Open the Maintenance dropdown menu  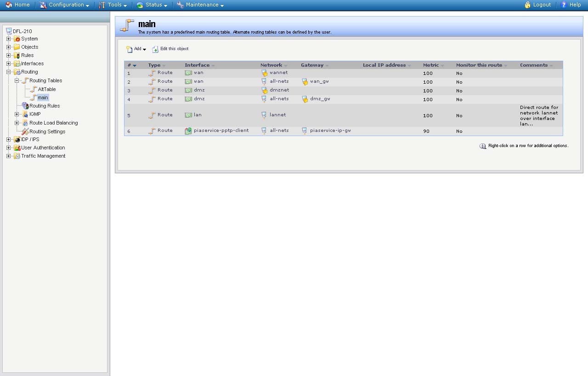200,5
